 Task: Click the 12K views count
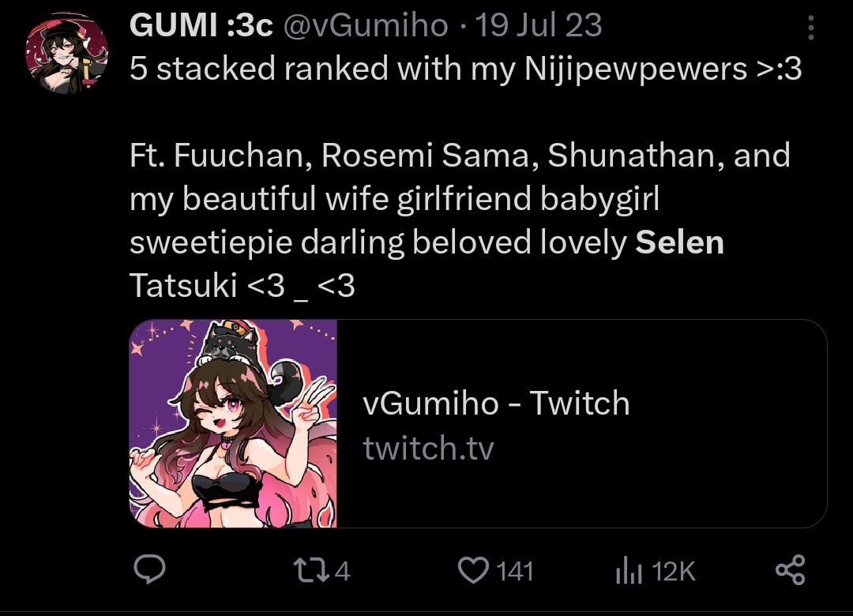click(x=674, y=571)
